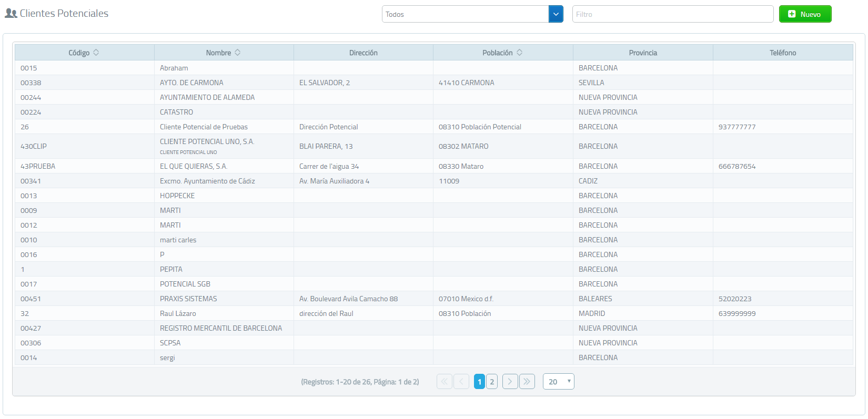The height and width of the screenshot is (419, 868).
Task: Open Cliente Potencial de Pruebas row
Action: tap(434, 127)
